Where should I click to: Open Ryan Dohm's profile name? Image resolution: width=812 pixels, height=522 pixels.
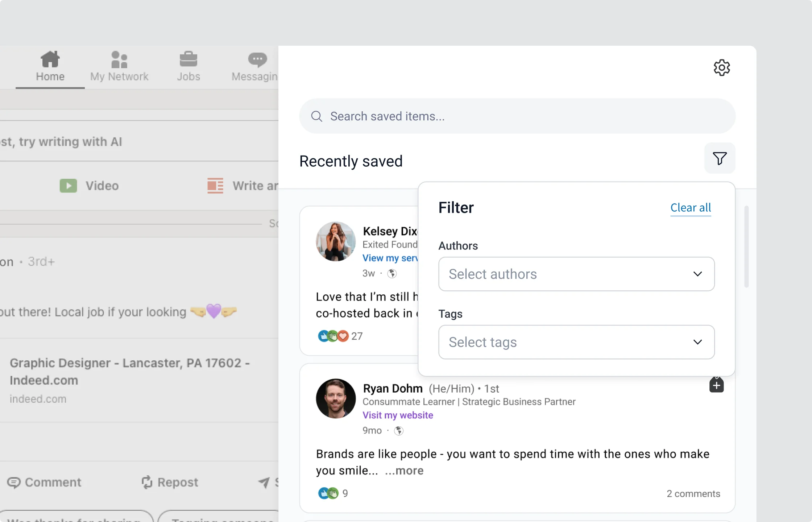tap(393, 389)
